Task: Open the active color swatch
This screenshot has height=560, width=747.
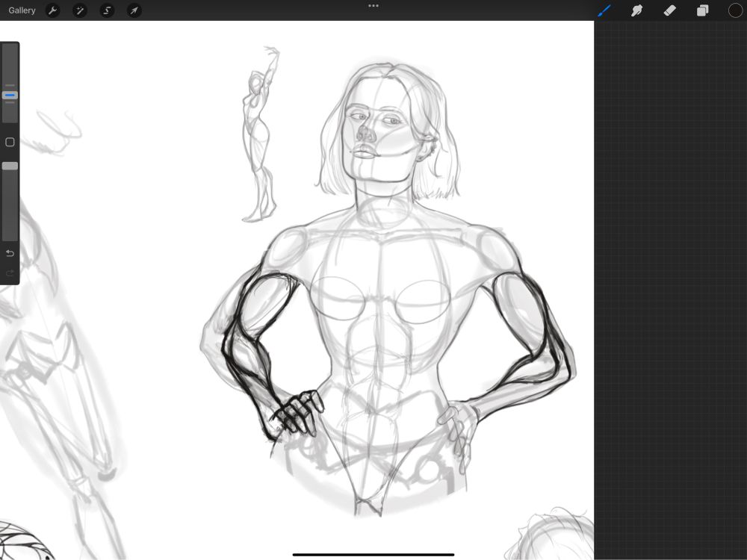Action: (735, 10)
